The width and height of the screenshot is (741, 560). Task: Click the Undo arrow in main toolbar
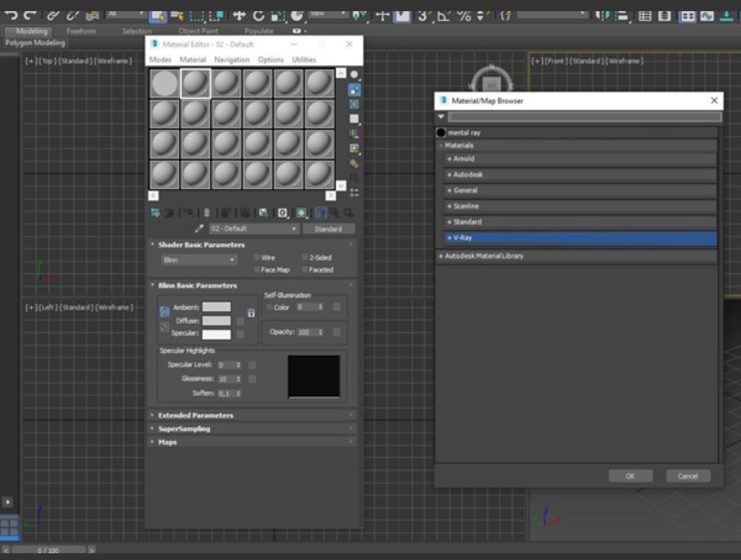10,16
